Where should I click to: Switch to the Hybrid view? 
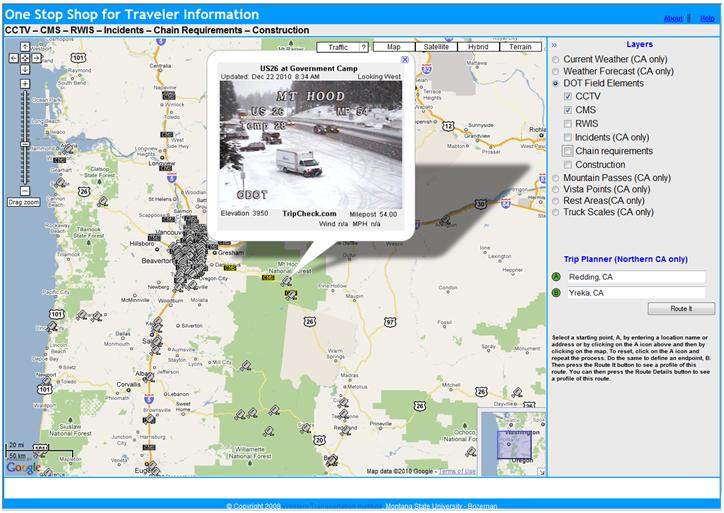(478, 47)
